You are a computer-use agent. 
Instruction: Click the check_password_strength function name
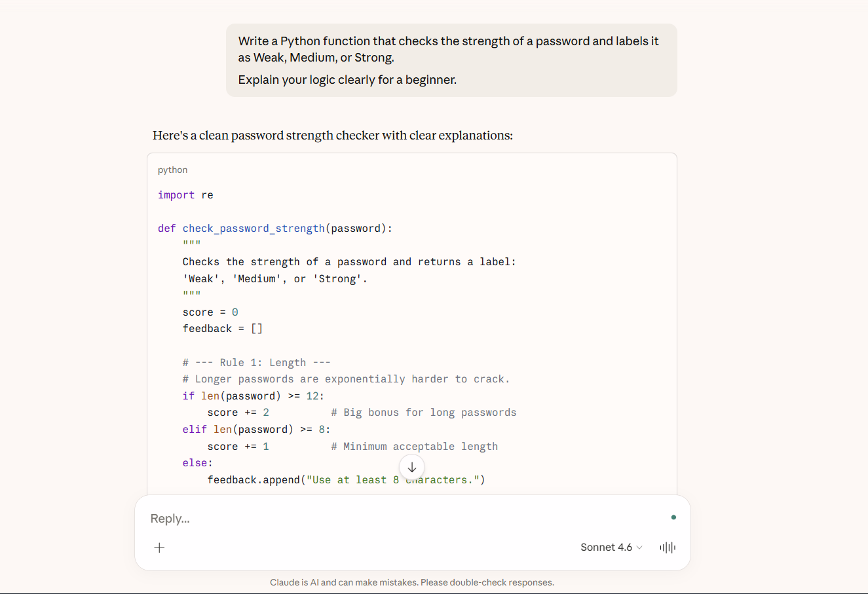click(x=254, y=228)
